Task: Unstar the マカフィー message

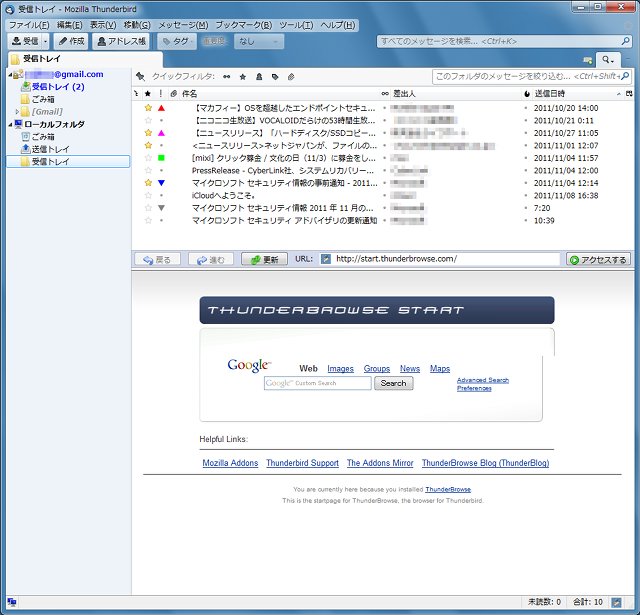Action: click(148, 108)
